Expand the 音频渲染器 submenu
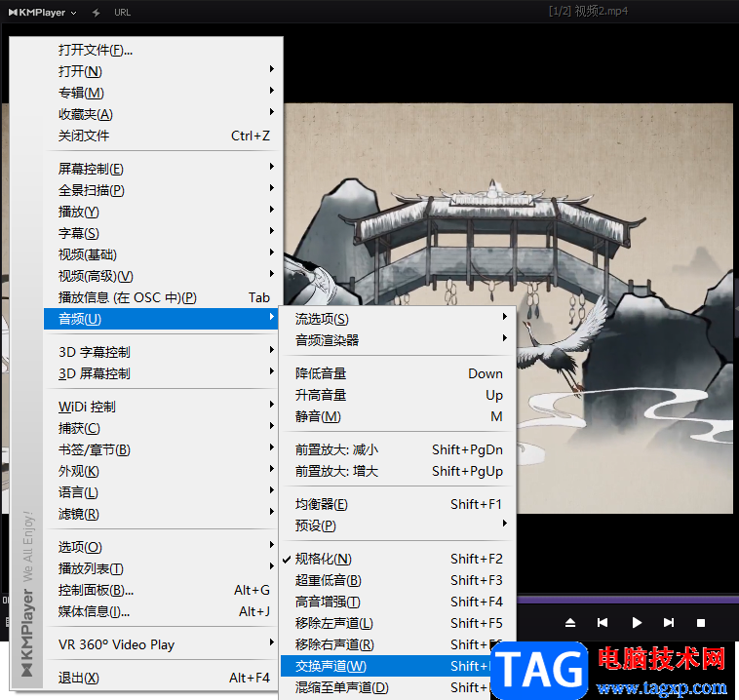Image resolution: width=739 pixels, height=700 pixels. (399, 340)
